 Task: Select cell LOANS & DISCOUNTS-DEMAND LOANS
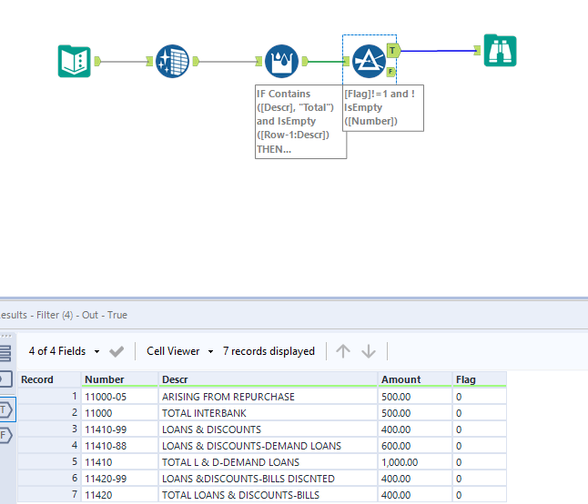[x=268, y=446]
